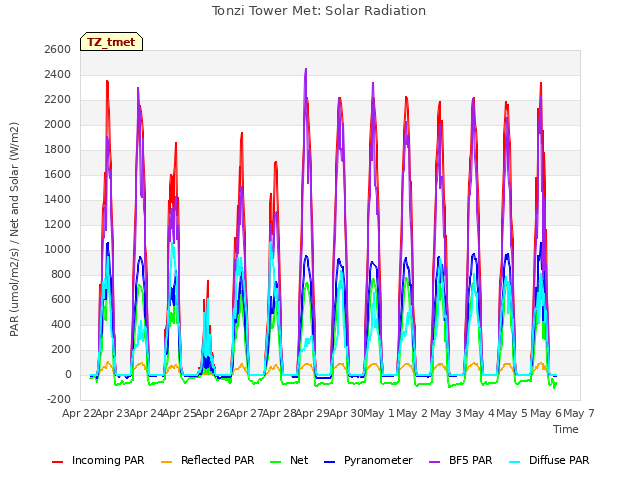The width and height of the screenshot is (640, 480).
Task: Click the 2000 y-axis tick label
Action: pos(58,124)
